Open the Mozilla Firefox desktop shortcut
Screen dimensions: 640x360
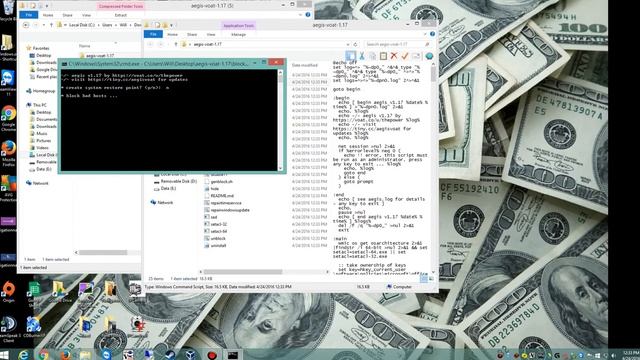[x=9, y=153]
